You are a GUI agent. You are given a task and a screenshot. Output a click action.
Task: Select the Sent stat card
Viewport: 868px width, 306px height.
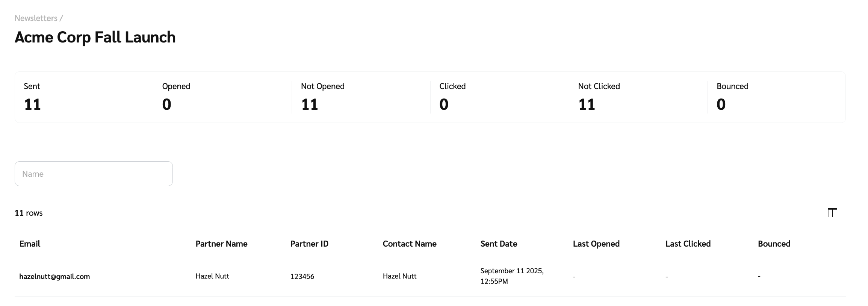[83, 97]
